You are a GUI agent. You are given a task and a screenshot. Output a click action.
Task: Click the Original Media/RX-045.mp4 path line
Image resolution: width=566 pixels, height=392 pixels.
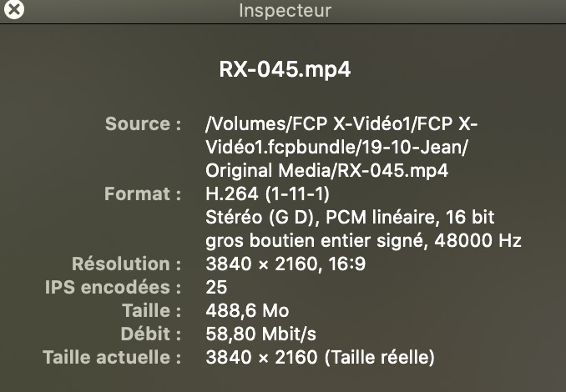pos(326,170)
